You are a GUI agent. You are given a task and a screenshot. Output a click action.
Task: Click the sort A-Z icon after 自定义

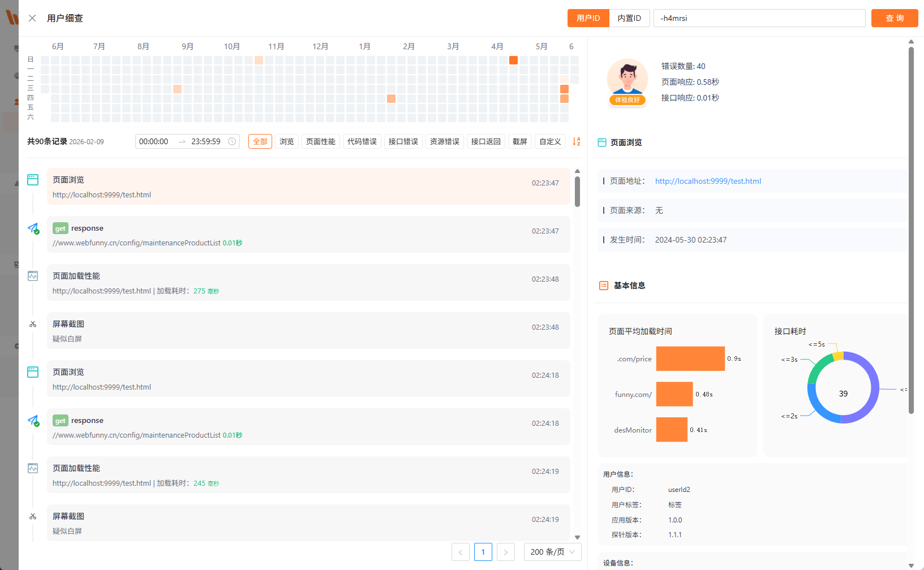click(576, 141)
